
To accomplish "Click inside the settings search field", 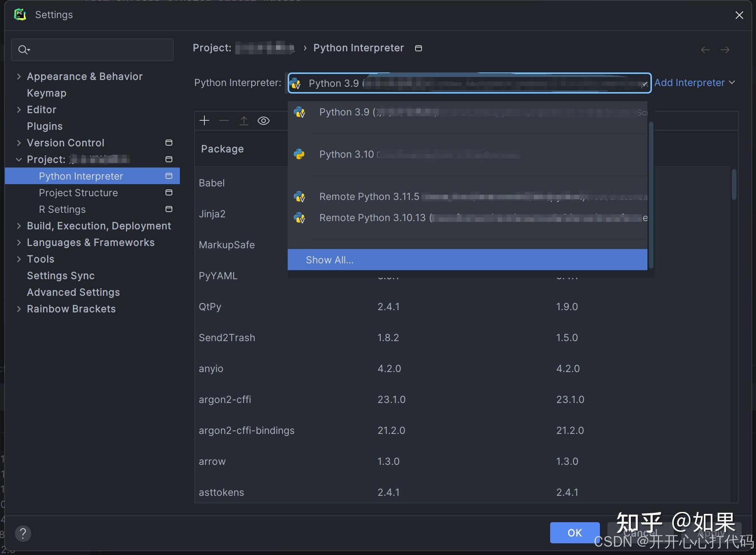I will pos(102,50).
